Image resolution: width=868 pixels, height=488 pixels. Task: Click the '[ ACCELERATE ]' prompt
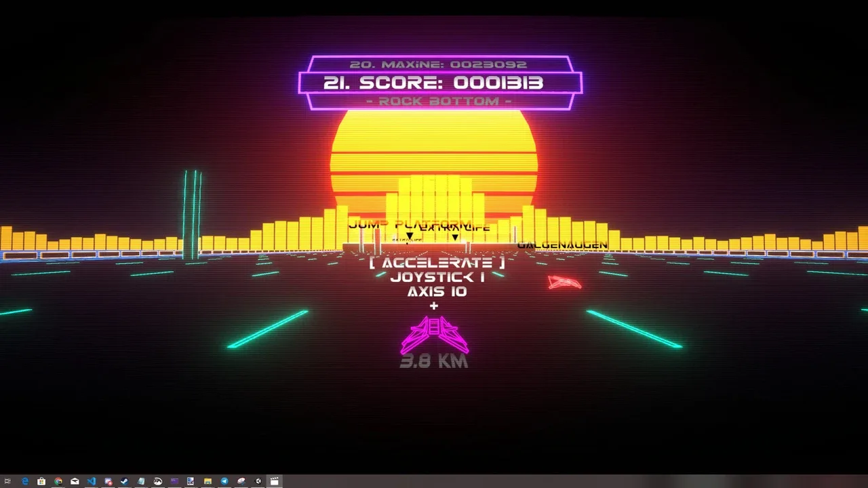click(437, 262)
